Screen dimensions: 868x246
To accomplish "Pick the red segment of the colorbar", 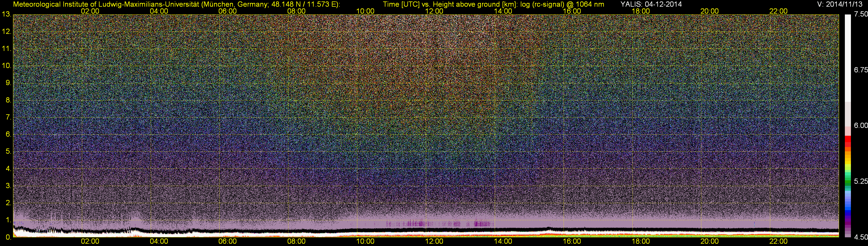I will coord(848,139).
